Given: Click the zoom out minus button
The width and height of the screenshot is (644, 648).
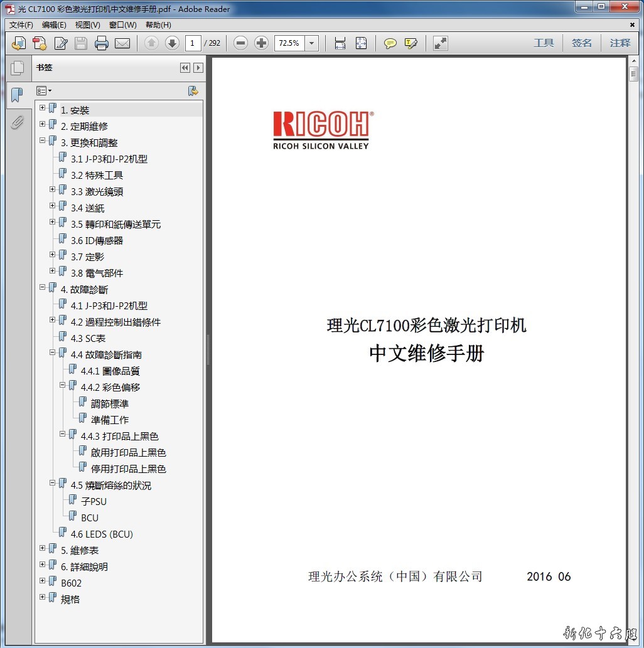Looking at the screenshot, I should [x=240, y=43].
